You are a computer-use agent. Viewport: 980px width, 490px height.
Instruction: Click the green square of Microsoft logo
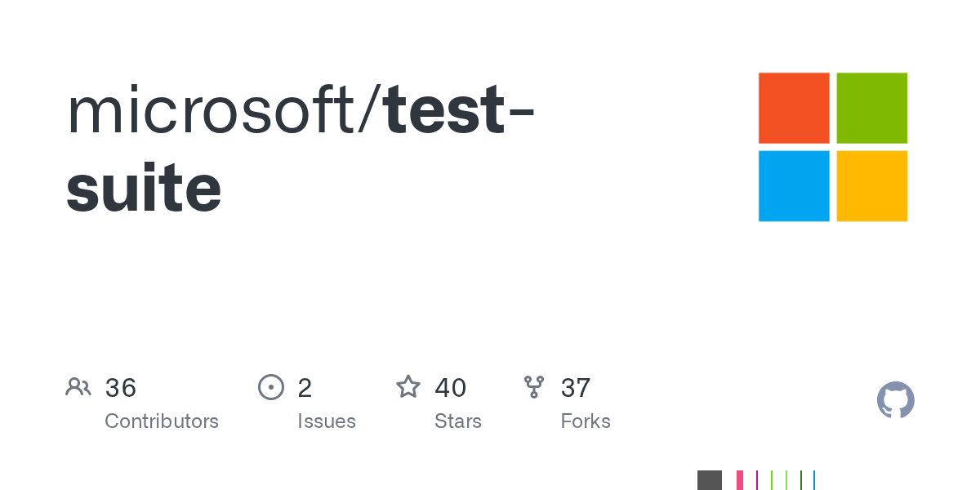[x=872, y=108]
